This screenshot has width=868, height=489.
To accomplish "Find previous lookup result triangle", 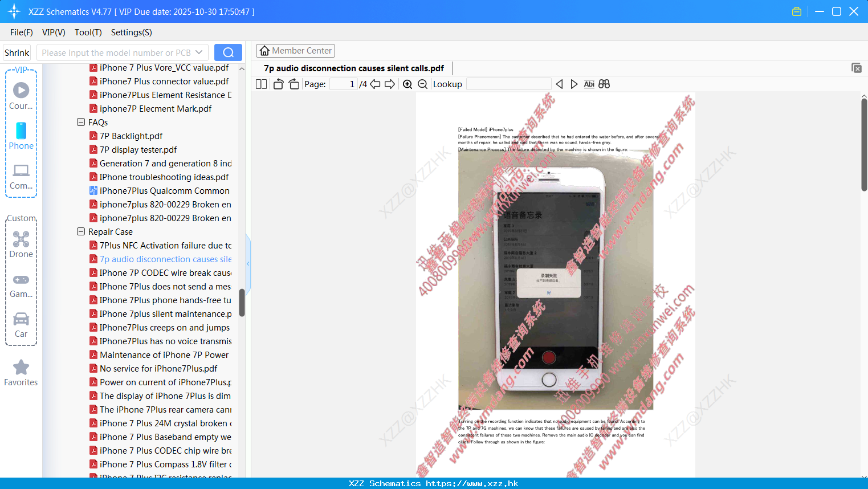I will coord(559,84).
